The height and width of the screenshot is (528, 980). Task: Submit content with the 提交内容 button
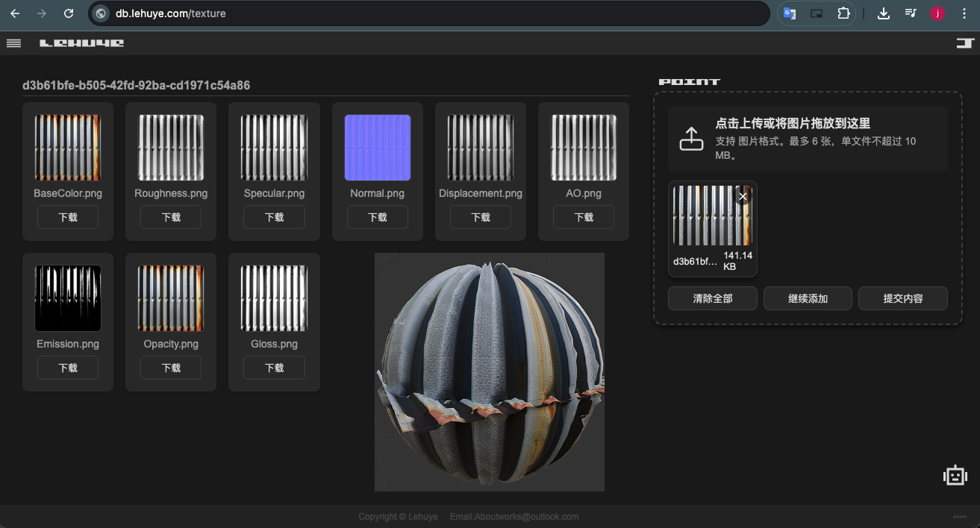tap(902, 298)
